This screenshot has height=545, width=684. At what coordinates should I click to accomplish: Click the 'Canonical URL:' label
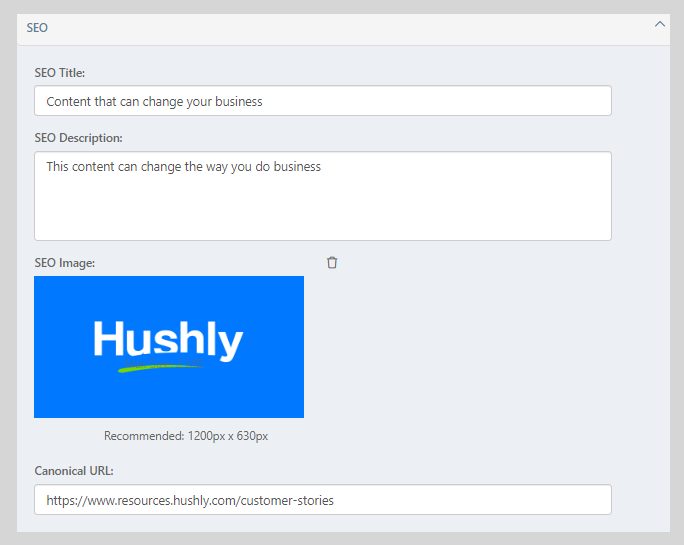74,471
